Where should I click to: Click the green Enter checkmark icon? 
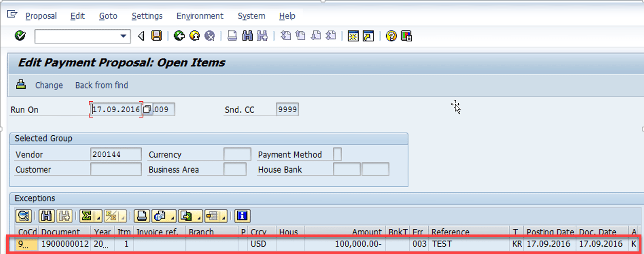click(x=20, y=36)
